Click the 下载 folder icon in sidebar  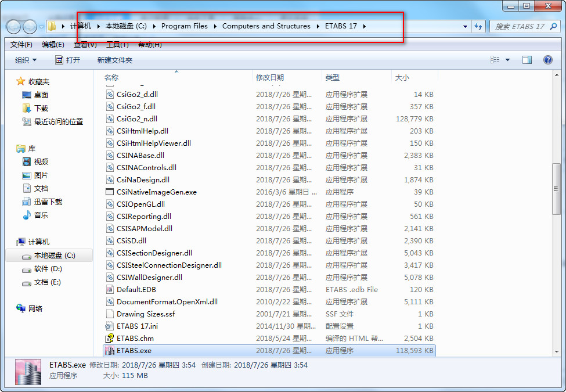tap(27, 108)
